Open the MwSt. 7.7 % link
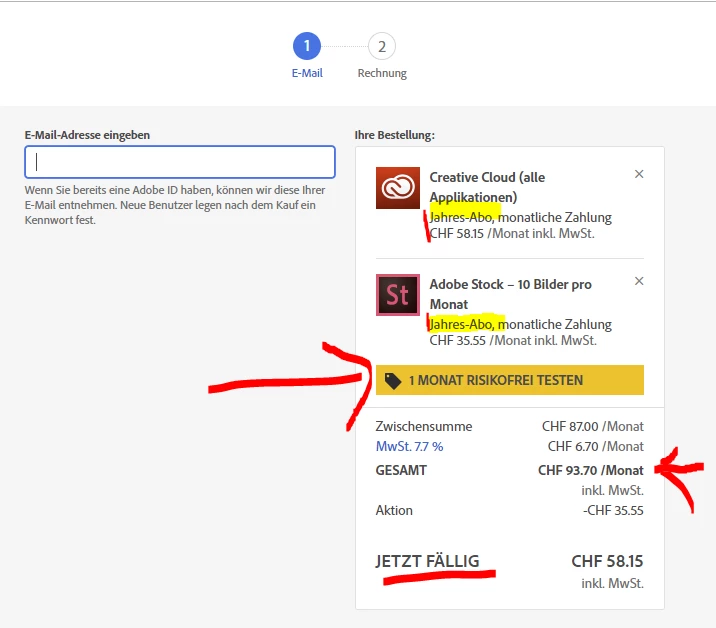 point(409,446)
